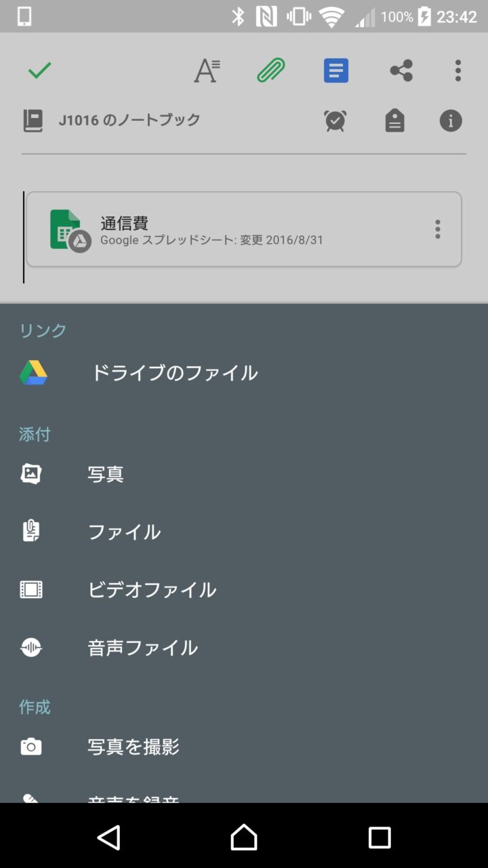Choose ドライブのファイル link option
This screenshot has height=868, width=488.
click(174, 373)
